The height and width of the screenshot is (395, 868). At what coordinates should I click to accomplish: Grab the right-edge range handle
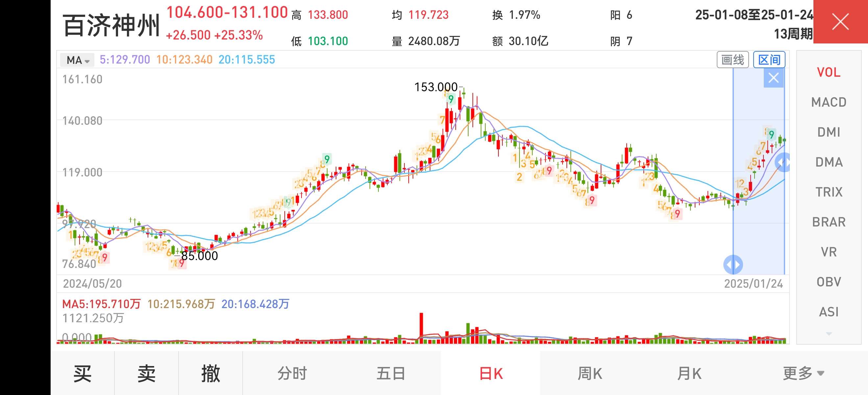tap(784, 162)
